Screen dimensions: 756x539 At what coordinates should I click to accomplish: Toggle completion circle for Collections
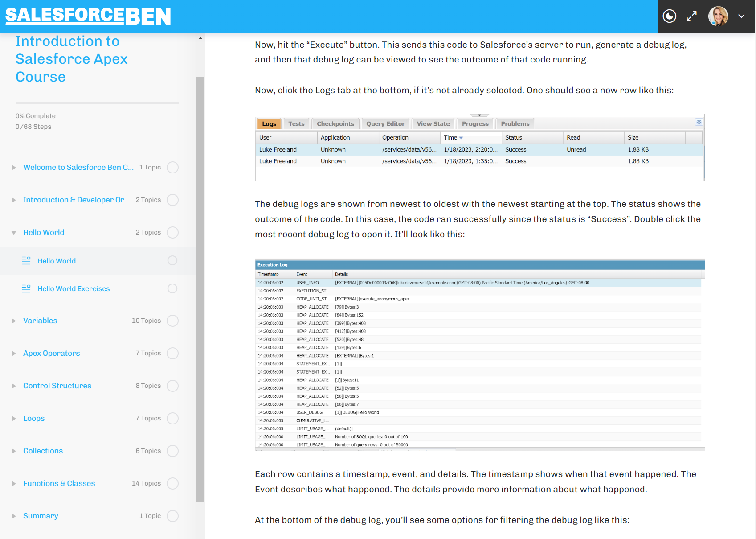pos(172,451)
